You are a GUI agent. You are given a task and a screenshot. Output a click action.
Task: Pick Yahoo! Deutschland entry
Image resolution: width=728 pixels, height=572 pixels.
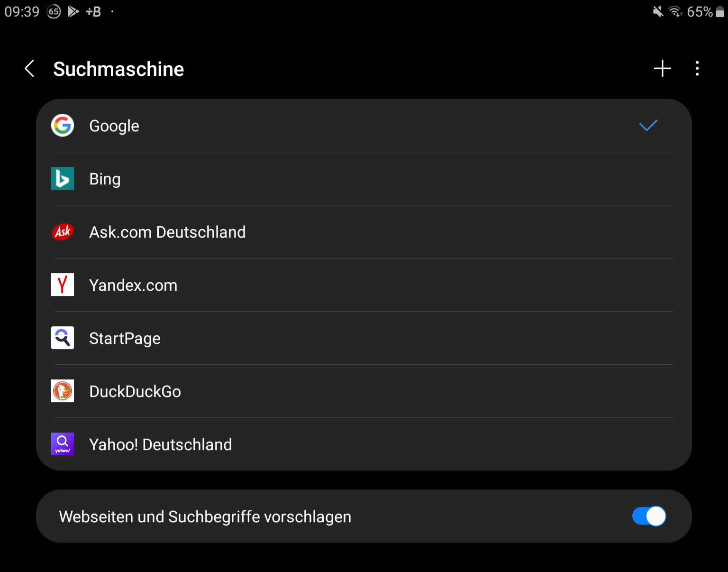click(364, 444)
